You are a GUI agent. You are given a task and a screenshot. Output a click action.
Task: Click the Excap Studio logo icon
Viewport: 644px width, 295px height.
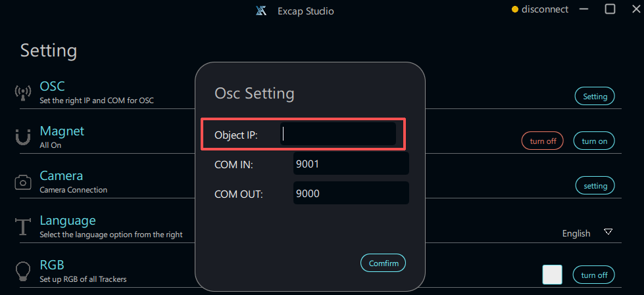[261, 11]
